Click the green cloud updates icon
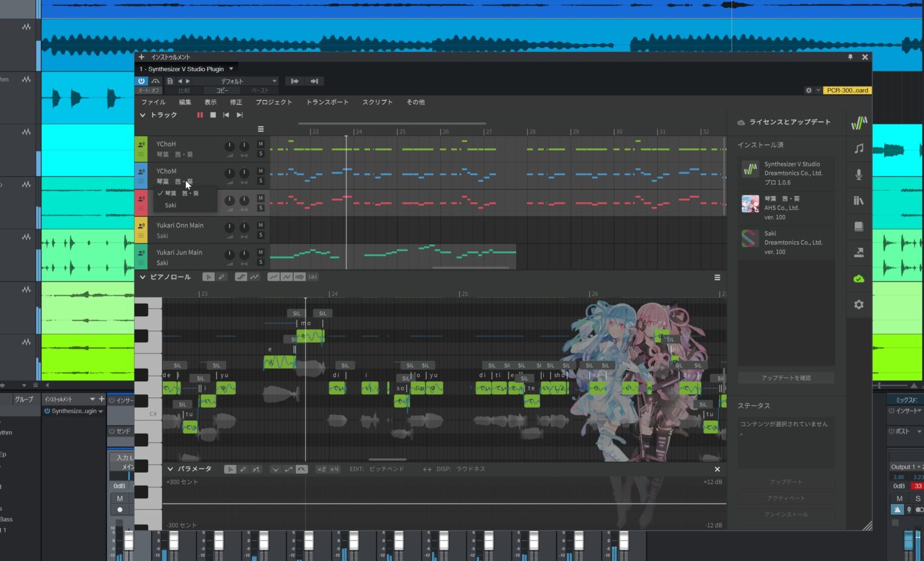 pyautogui.click(x=858, y=278)
